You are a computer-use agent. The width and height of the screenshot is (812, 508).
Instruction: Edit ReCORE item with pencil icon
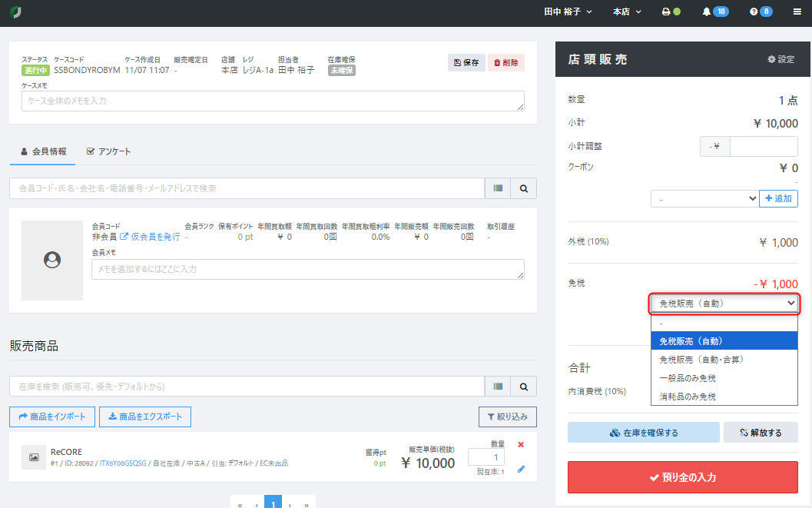click(521, 469)
